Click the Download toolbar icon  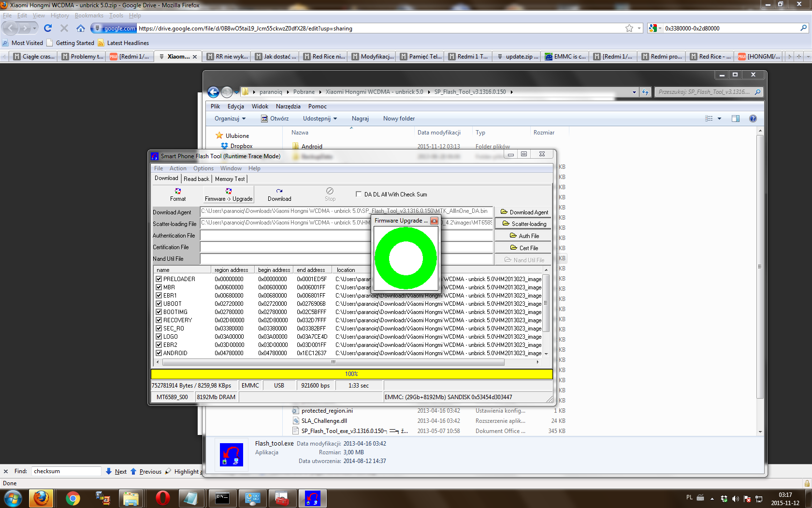[x=279, y=194]
